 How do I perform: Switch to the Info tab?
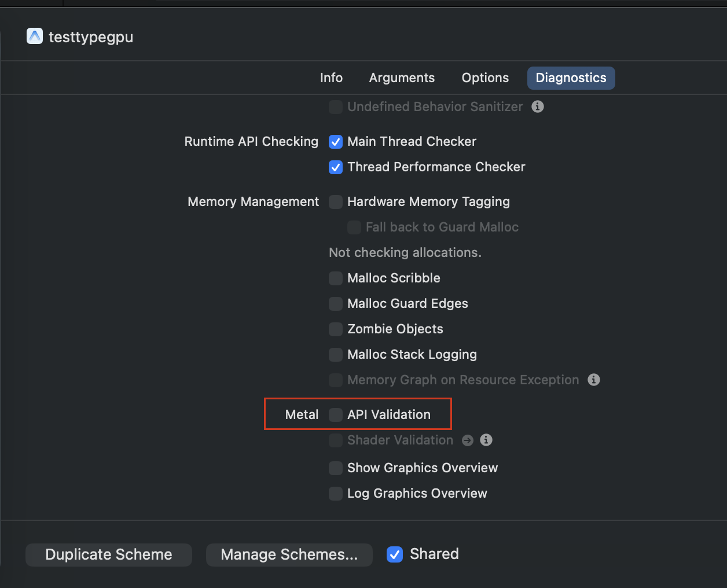(x=331, y=78)
